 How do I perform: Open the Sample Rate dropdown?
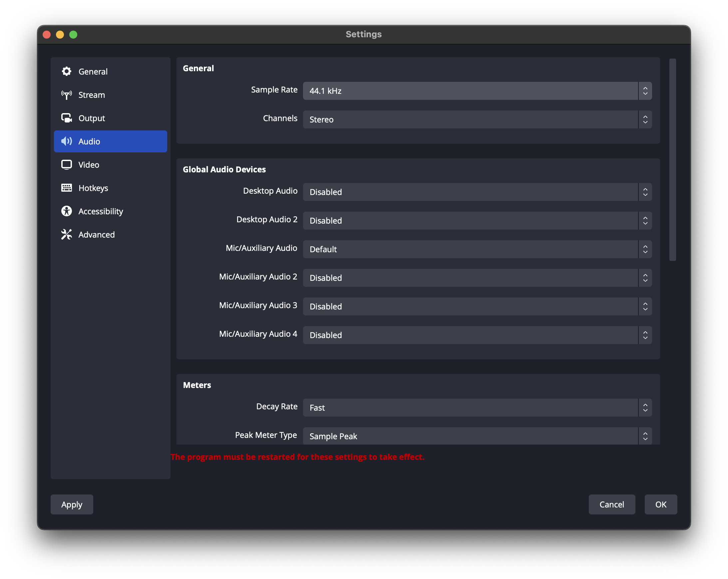[477, 91]
